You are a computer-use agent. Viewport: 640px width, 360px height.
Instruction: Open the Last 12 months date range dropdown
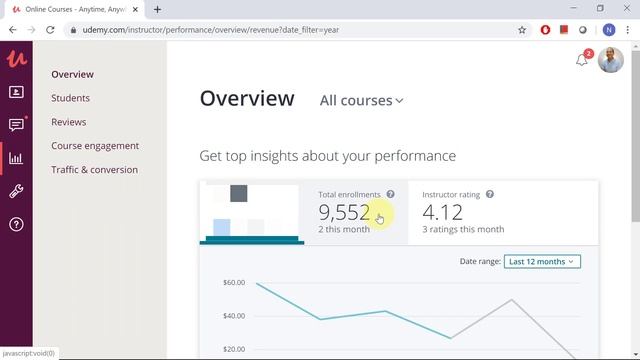point(542,262)
